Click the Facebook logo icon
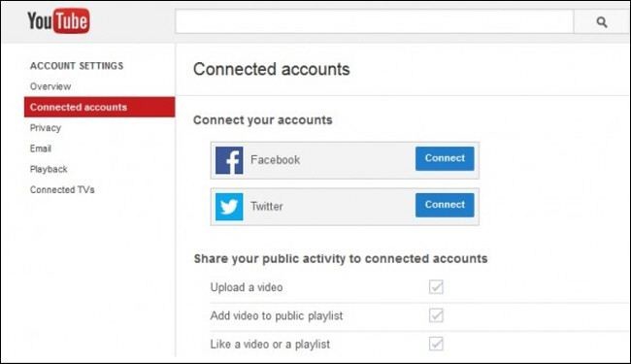 click(229, 160)
